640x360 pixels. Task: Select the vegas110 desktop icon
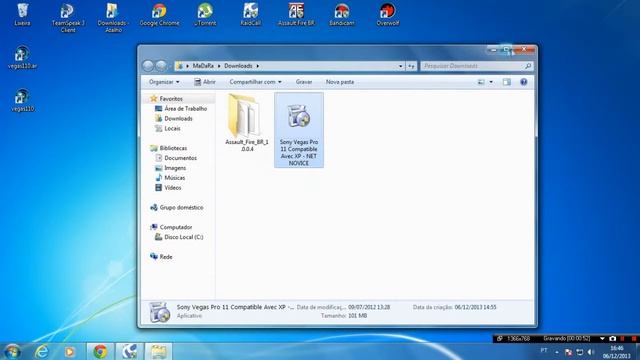[22, 100]
